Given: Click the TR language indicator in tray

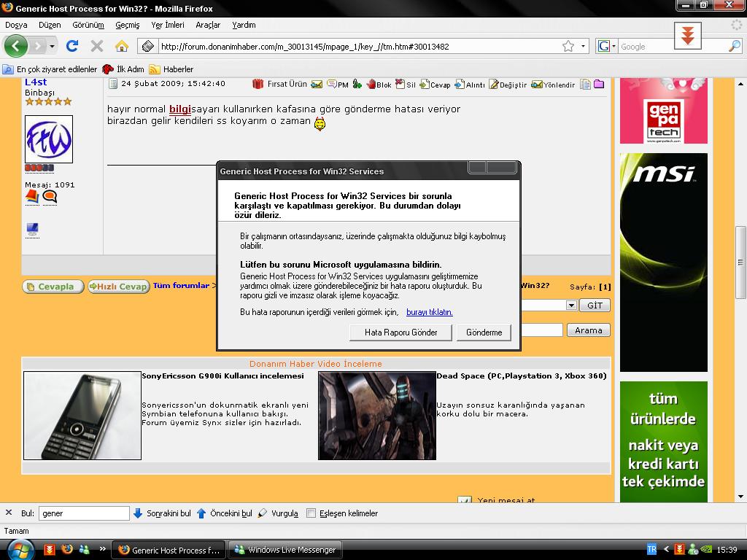Looking at the screenshot, I should [x=651, y=550].
